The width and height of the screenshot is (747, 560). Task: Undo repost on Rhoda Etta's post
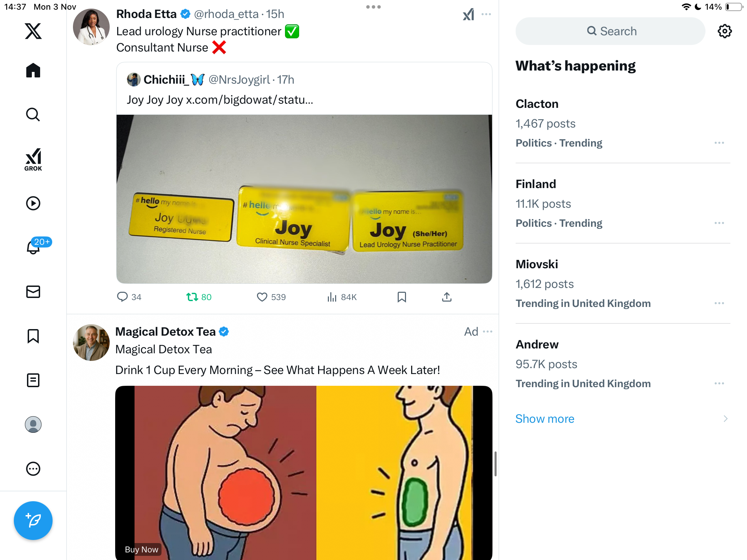click(x=192, y=297)
